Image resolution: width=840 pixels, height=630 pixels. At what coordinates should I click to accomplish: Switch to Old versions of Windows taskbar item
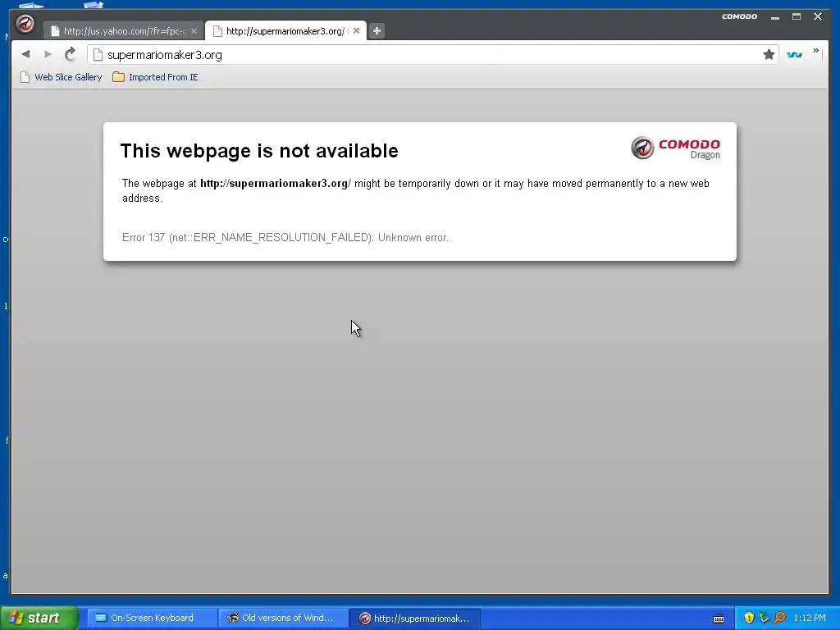pyautogui.click(x=284, y=618)
